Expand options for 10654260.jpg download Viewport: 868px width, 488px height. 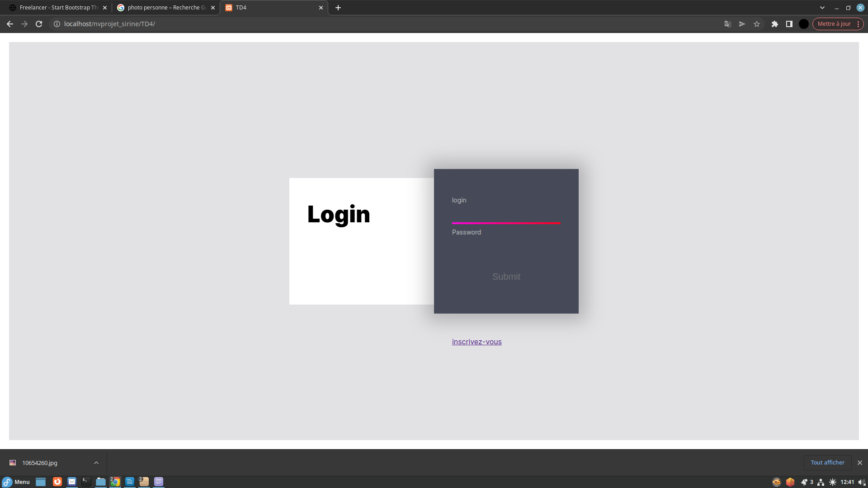(96, 463)
